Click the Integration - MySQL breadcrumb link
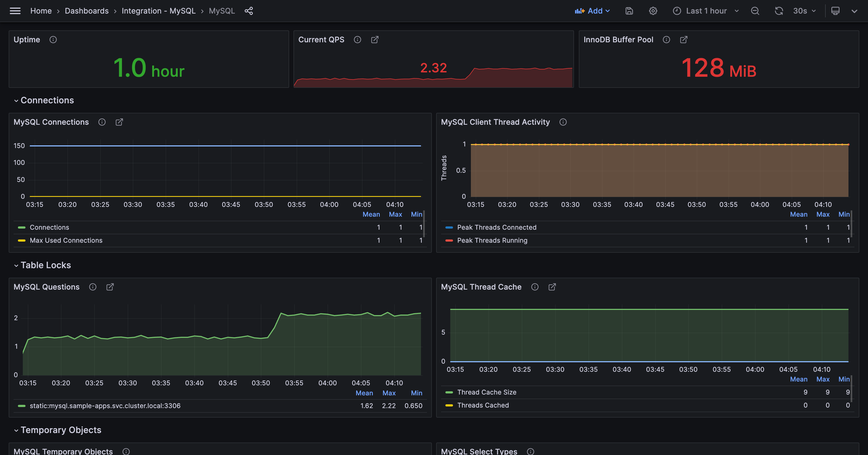Image resolution: width=868 pixels, height=455 pixels. pyautogui.click(x=159, y=11)
